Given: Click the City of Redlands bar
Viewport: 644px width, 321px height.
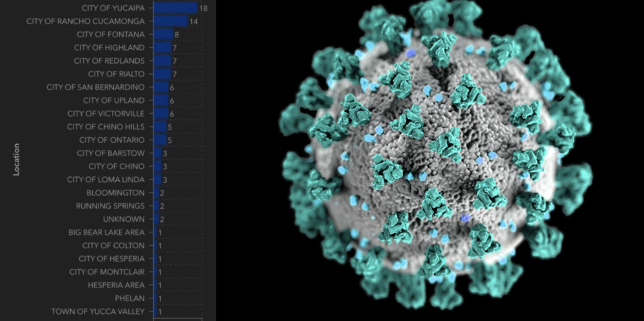Looking at the screenshot, I should [x=162, y=60].
